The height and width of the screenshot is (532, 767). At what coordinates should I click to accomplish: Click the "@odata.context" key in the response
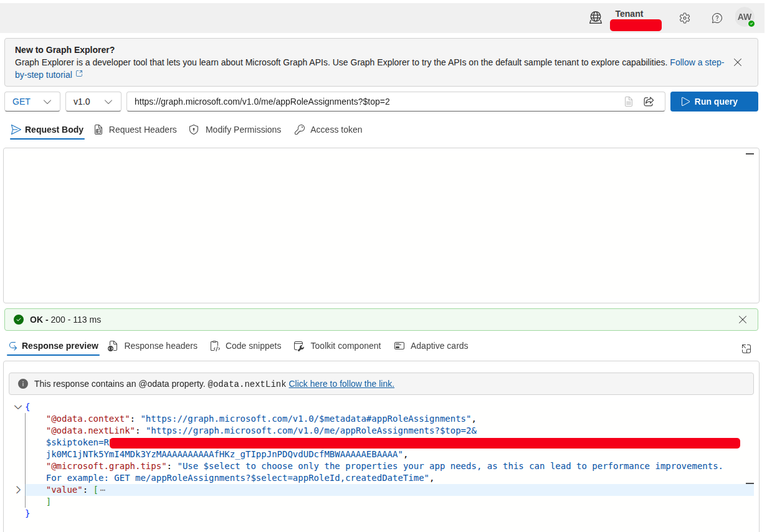tap(88, 419)
